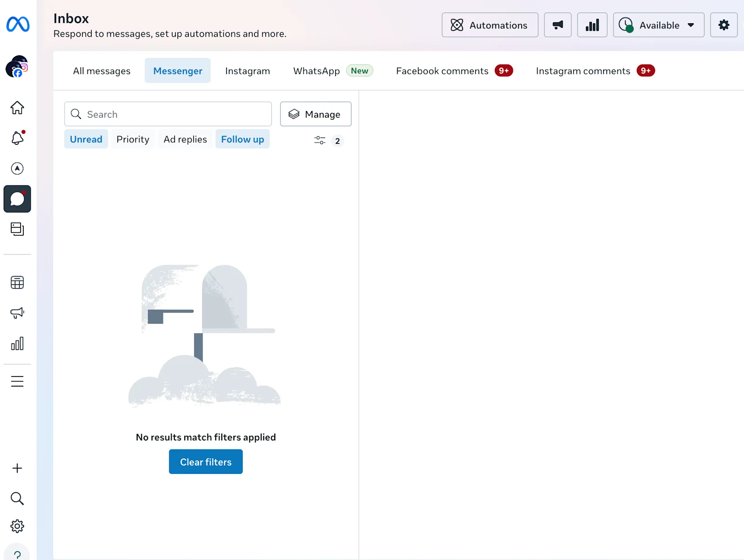The width and height of the screenshot is (744, 560).
Task: Click inside the conversation search field
Action: point(167,114)
